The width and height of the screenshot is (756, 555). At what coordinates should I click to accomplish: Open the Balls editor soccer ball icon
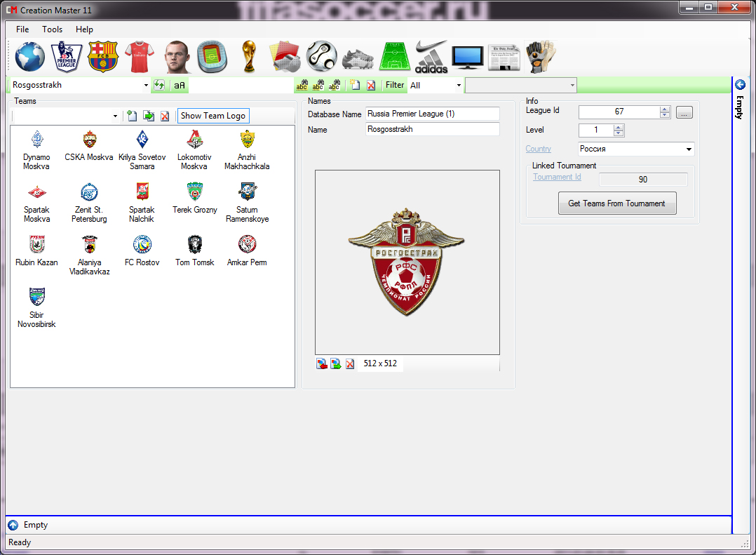click(x=322, y=57)
